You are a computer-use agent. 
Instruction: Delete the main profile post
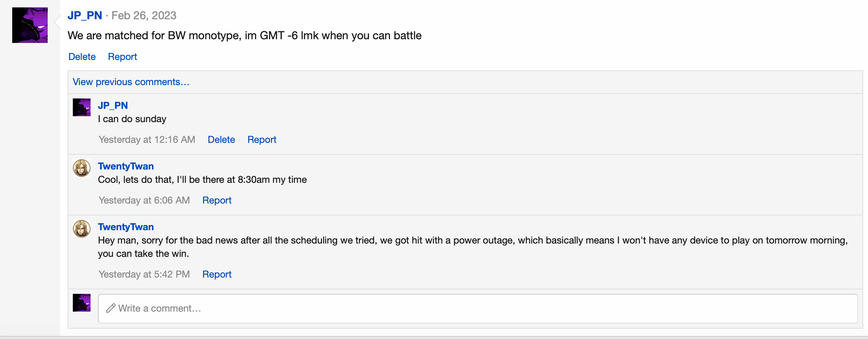click(82, 57)
